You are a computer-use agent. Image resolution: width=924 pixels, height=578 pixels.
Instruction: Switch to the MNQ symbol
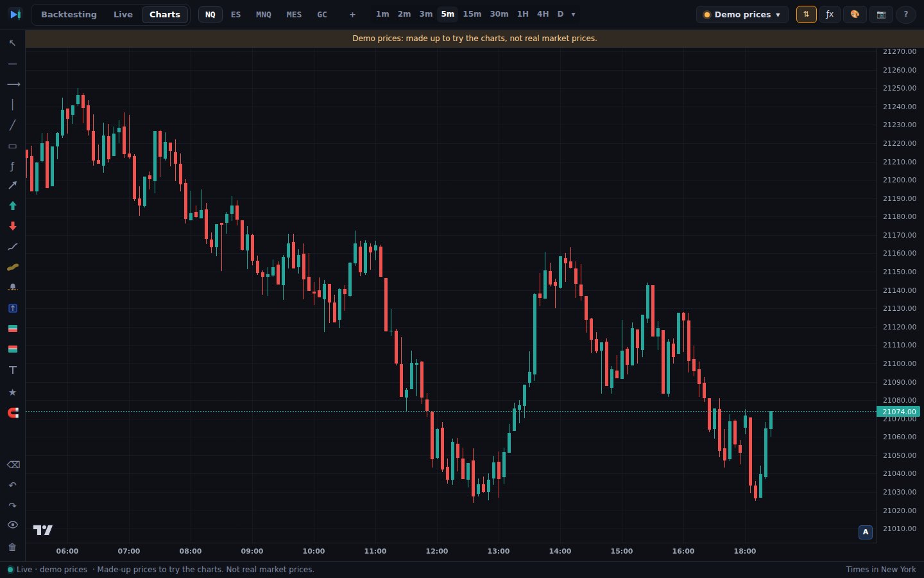pos(264,14)
